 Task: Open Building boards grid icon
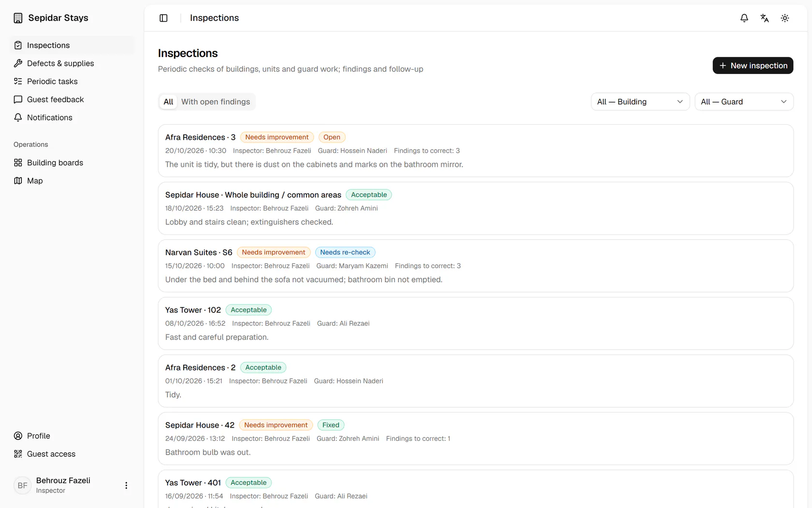(18, 163)
